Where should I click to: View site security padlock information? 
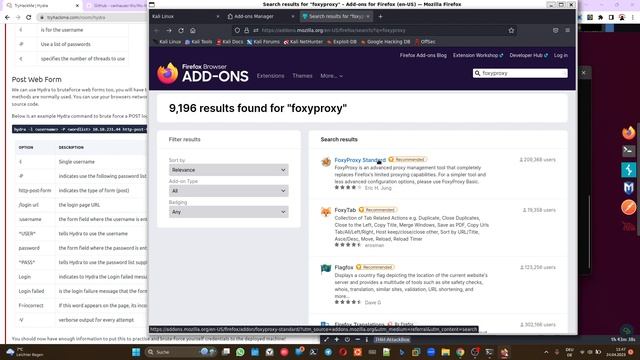point(247,30)
